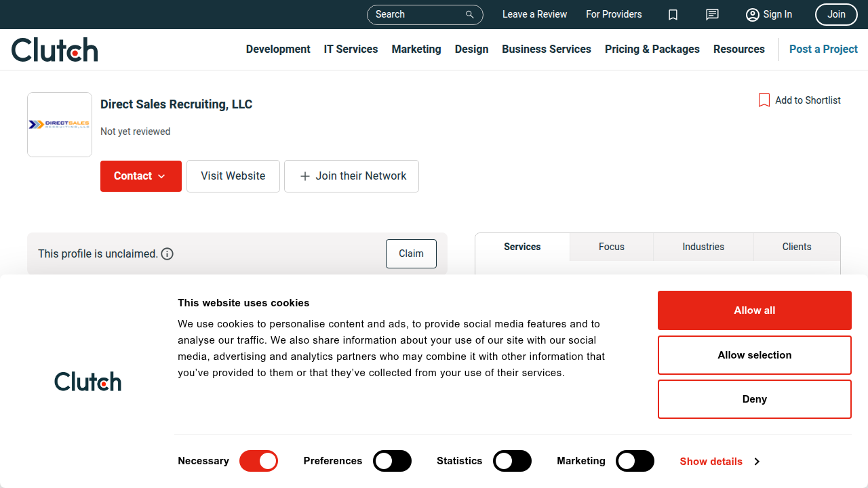Go to the Clutch home logo
The width and height of the screenshot is (868, 488).
[55, 49]
